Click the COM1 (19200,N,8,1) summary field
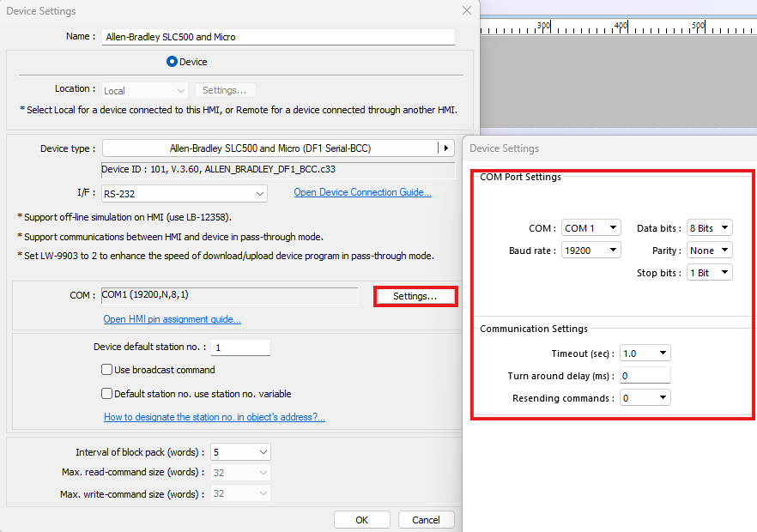The height and width of the screenshot is (532, 757). coord(230,295)
